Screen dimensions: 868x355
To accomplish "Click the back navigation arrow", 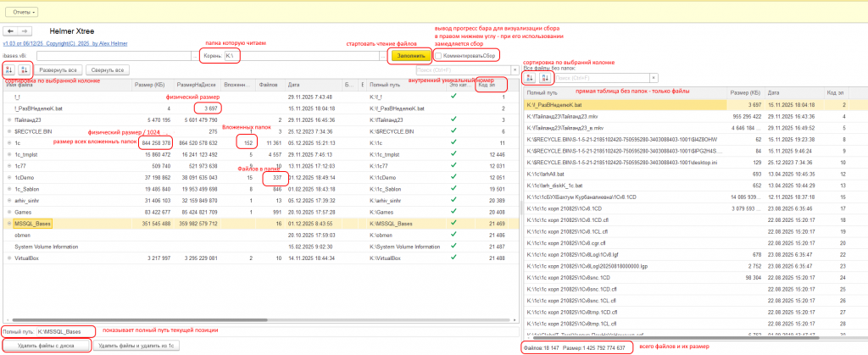I will coord(10,31).
